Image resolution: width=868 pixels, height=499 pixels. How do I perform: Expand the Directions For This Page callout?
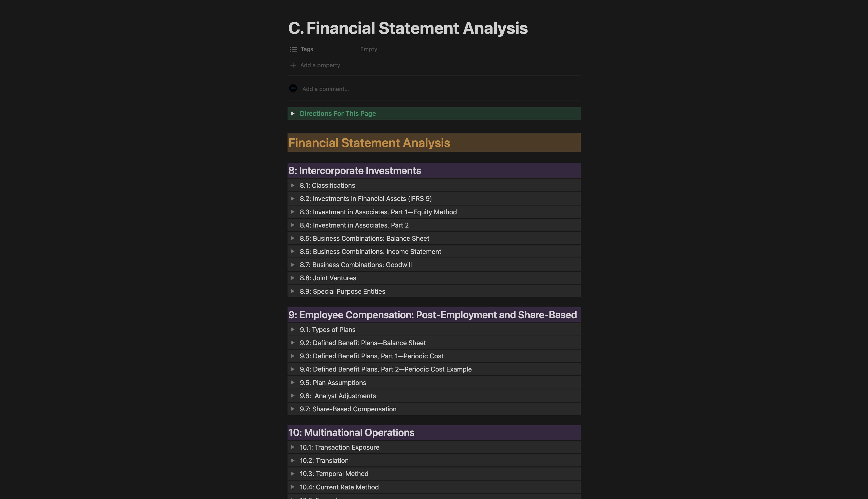293,113
